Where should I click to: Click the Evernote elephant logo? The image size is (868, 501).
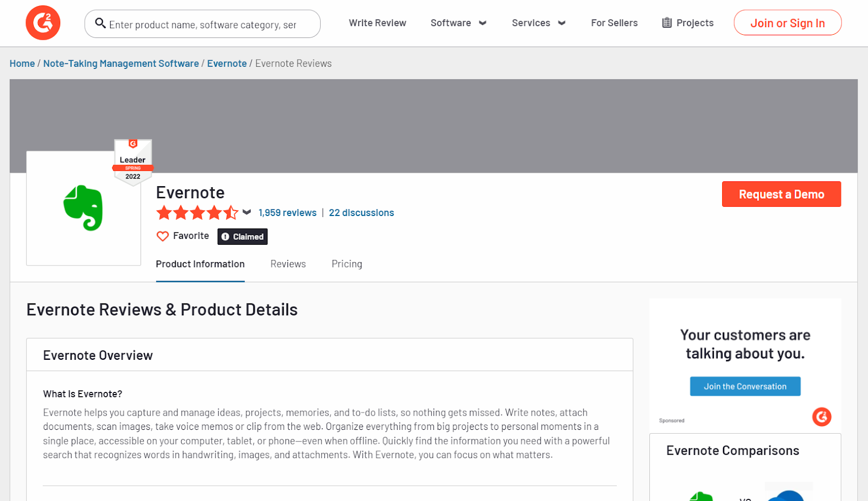tap(84, 208)
